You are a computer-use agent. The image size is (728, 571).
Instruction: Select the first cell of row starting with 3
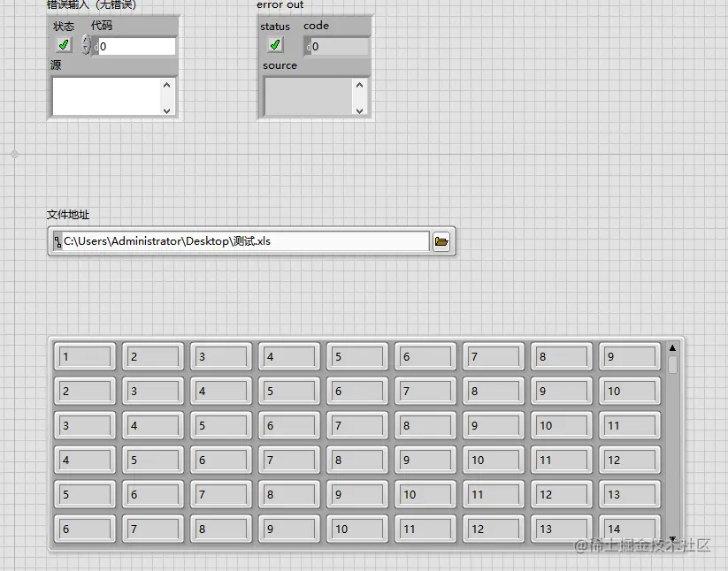click(x=85, y=425)
